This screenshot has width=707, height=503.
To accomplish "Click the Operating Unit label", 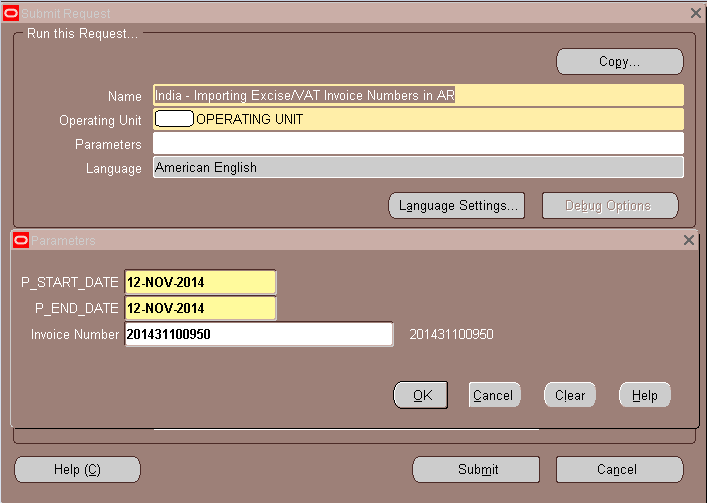I will click(x=101, y=120).
